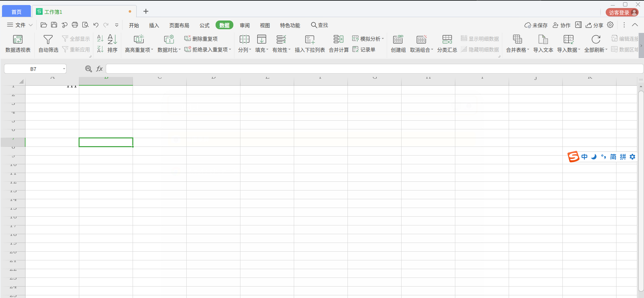Viewport: 644px width, 298px height.
Task: Click 导入文本 import text
Action: (543, 44)
